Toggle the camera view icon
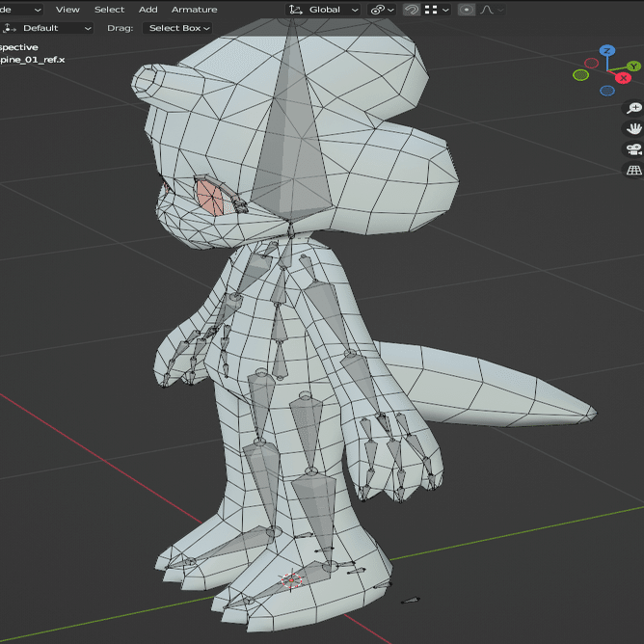The width and height of the screenshot is (644, 644). click(633, 149)
